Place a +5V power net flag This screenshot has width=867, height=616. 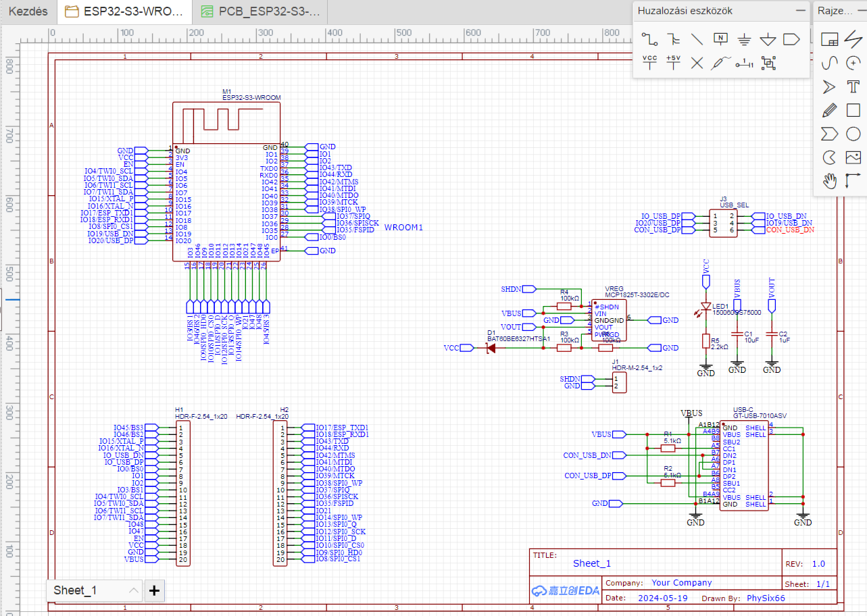pos(673,63)
